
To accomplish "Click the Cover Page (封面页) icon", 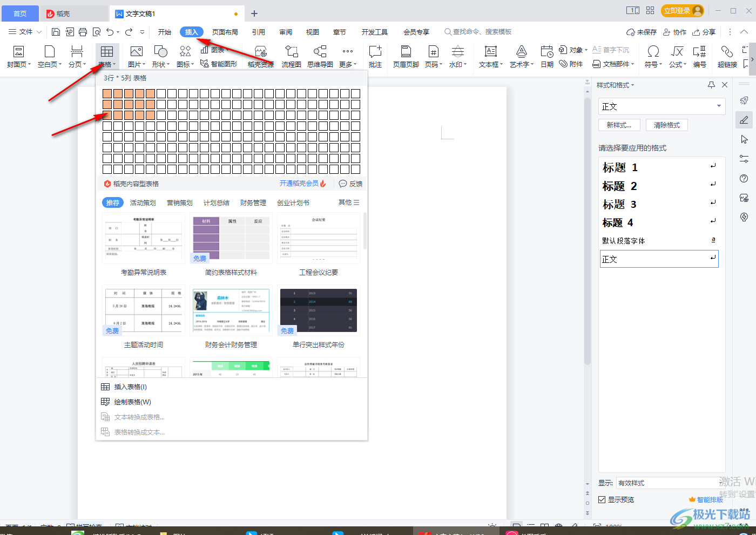I will [18, 57].
